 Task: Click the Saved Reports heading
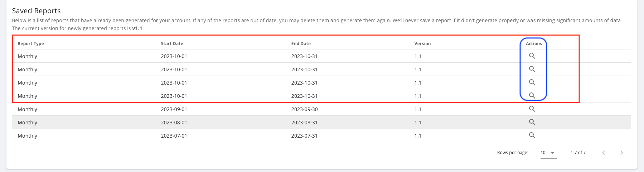coord(36,11)
